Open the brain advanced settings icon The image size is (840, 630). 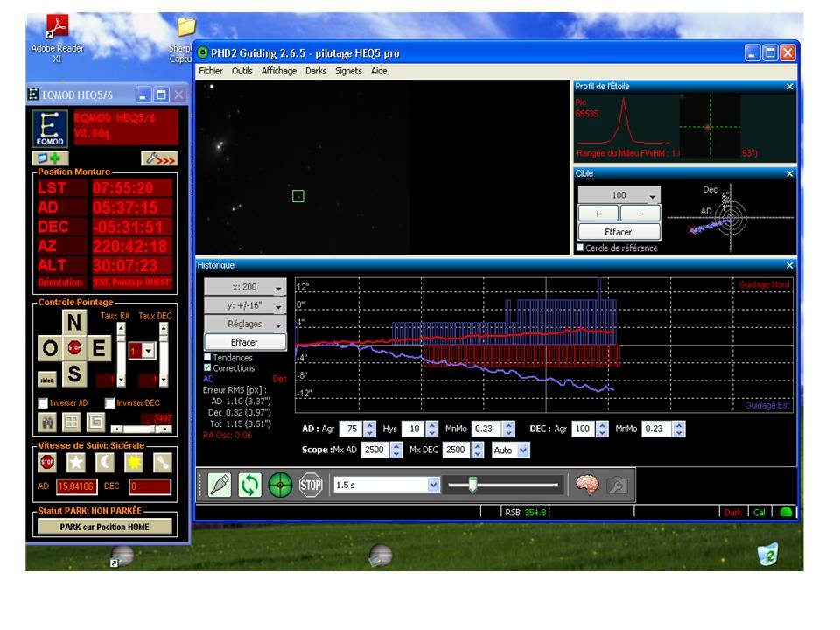pos(586,485)
